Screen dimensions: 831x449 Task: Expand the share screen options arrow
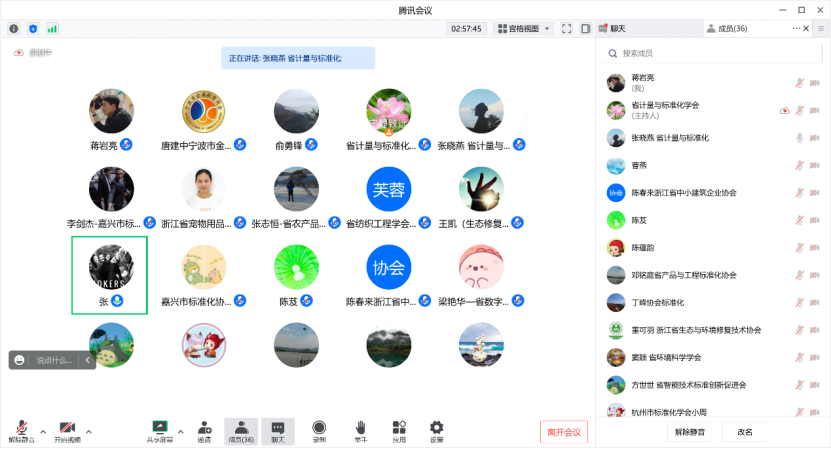[181, 432]
